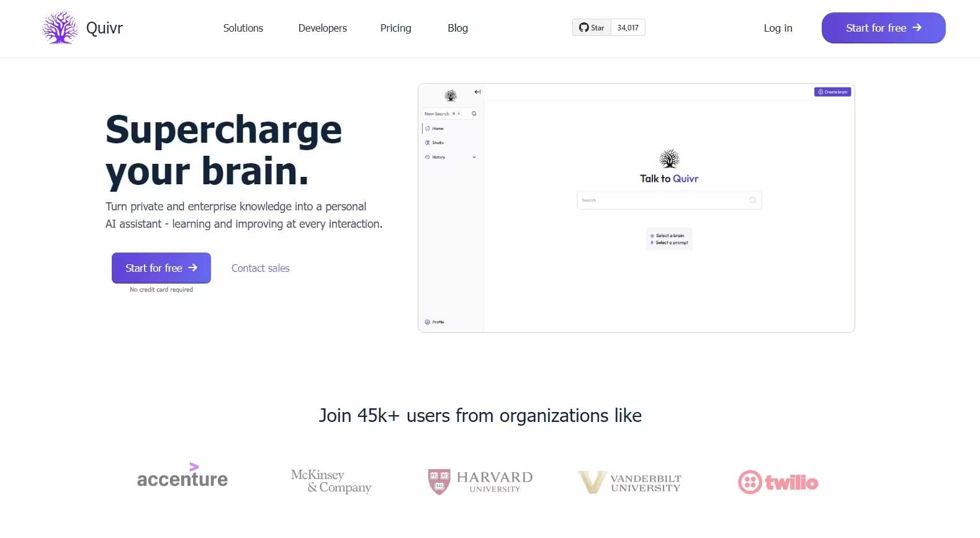
Task: Click the "Talk to Quivr" heading
Action: point(669,179)
